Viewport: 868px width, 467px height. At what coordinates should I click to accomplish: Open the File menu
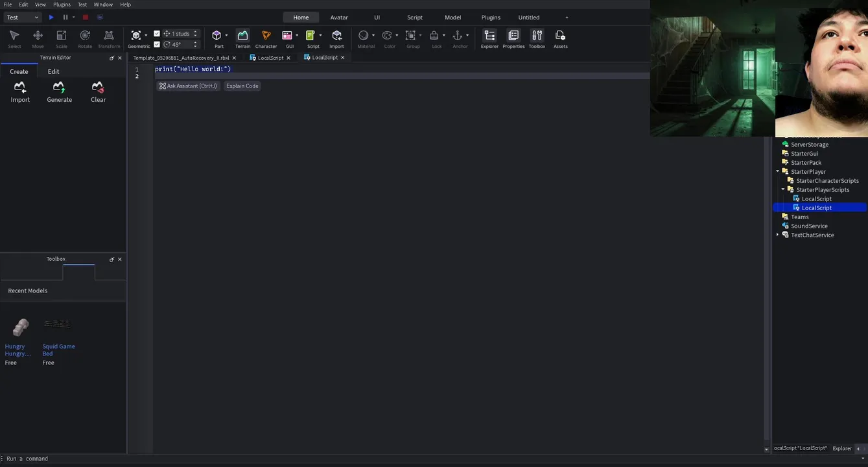point(8,5)
